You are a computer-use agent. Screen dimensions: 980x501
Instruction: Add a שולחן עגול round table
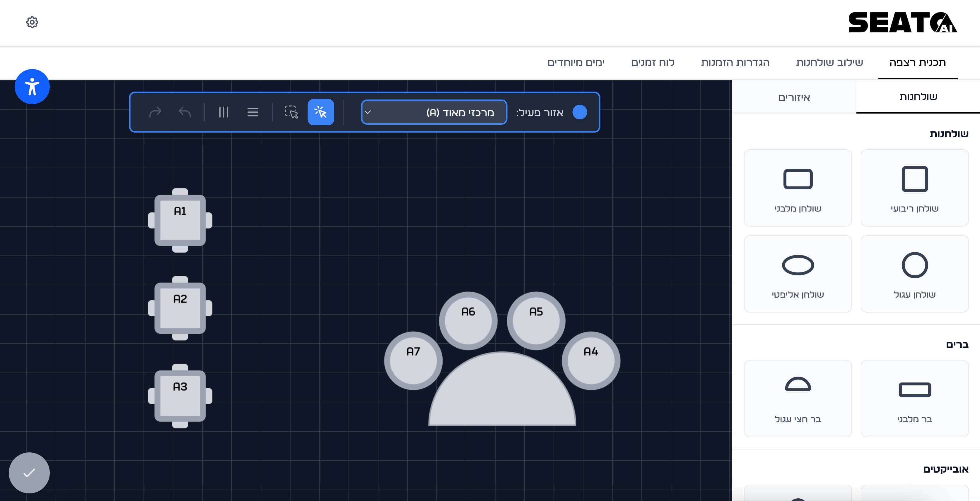pos(914,274)
